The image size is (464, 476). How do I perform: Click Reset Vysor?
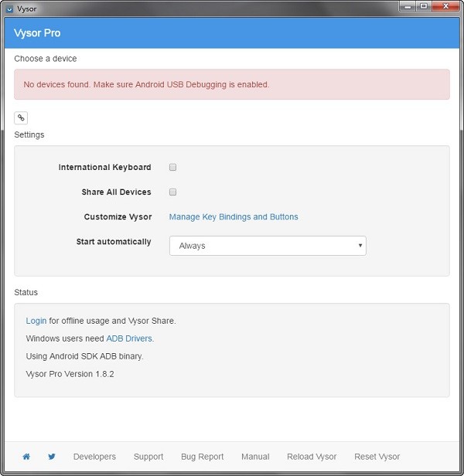[x=377, y=457]
